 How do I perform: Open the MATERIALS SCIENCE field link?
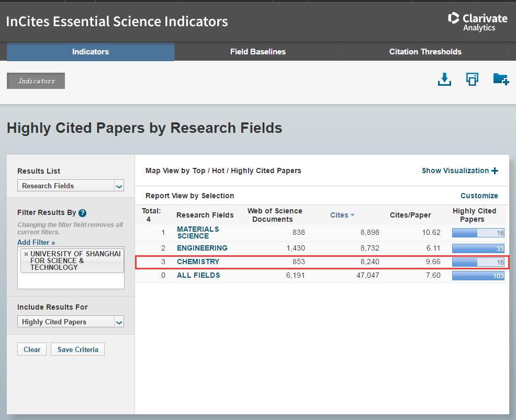tap(198, 233)
